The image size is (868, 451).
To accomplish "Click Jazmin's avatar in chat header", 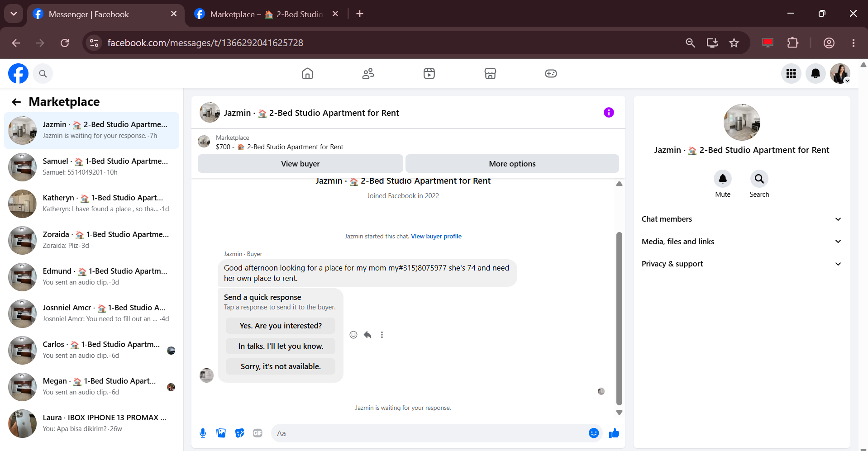I will point(210,113).
